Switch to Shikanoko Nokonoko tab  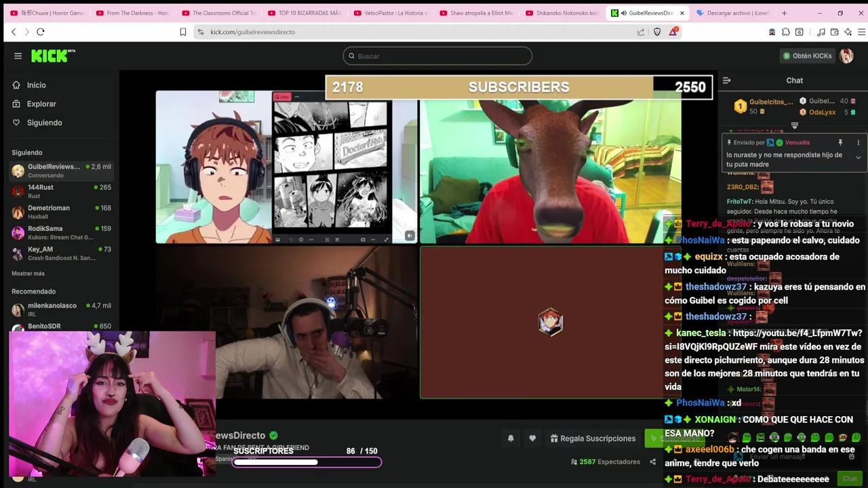pyautogui.click(x=561, y=13)
